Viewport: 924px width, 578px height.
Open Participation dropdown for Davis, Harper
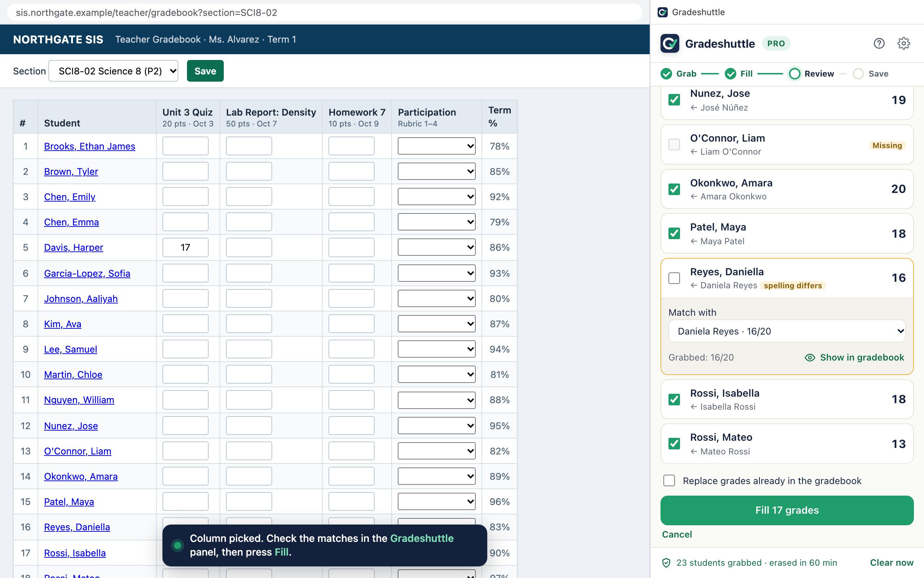click(436, 247)
